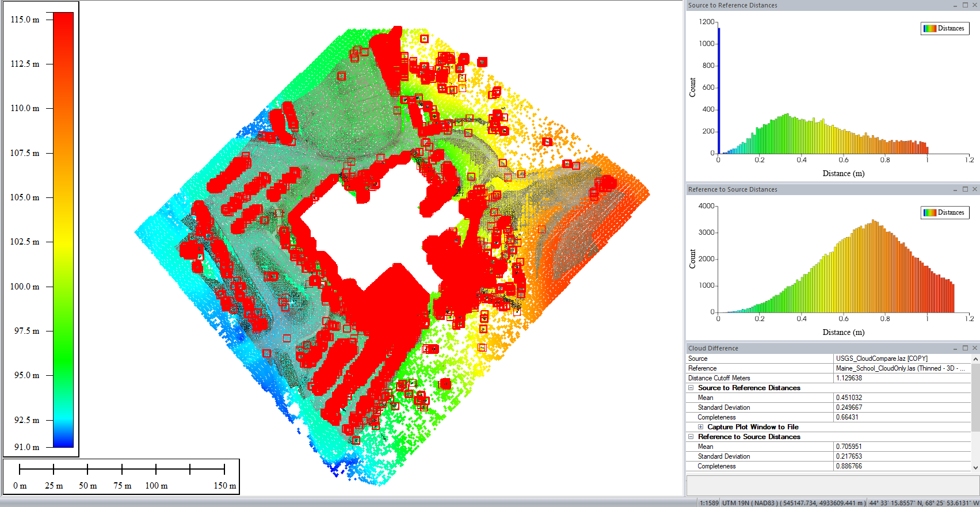Minimize the Cloud Difference panel

pos(955,348)
